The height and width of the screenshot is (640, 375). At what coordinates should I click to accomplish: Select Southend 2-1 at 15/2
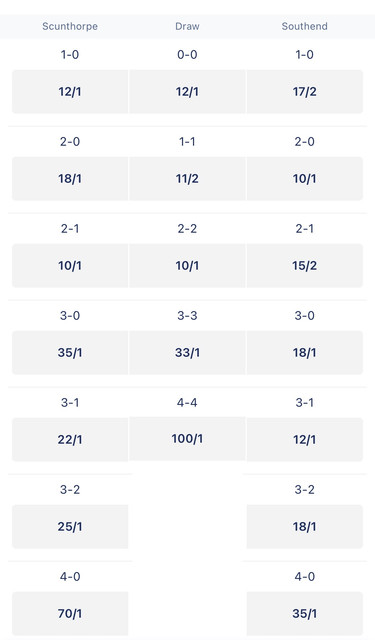(305, 265)
